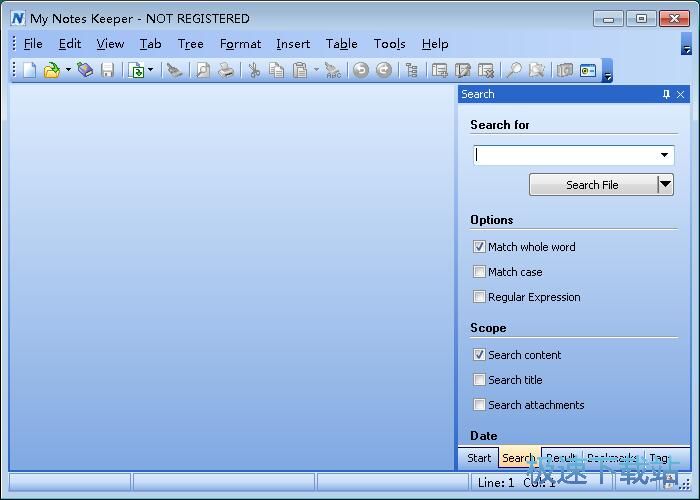700x500 pixels.
Task: Click the undo arrow icon
Action: pyautogui.click(x=361, y=70)
